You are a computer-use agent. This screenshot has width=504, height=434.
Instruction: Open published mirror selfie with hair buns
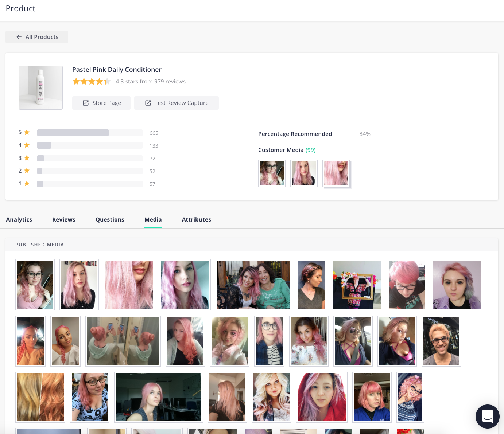pyautogui.click(x=123, y=341)
